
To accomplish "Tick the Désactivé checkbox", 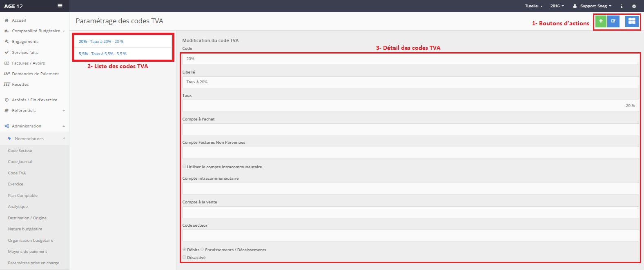I will tap(184, 257).
